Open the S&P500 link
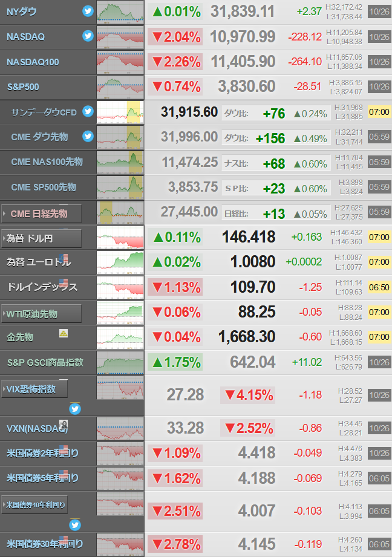Image resolution: width=392 pixels, height=557 pixels. pyautogui.click(x=23, y=87)
